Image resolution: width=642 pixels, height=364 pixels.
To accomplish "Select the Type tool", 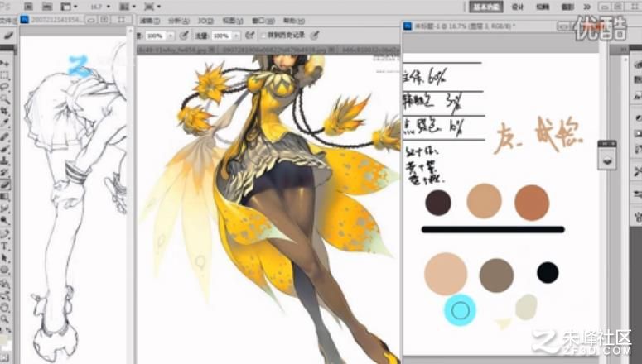I will 5,247.
